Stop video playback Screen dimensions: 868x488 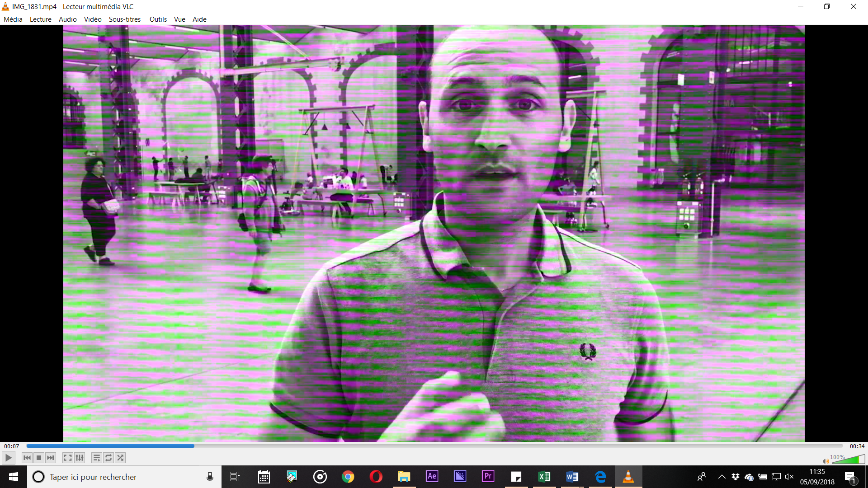coord(39,458)
